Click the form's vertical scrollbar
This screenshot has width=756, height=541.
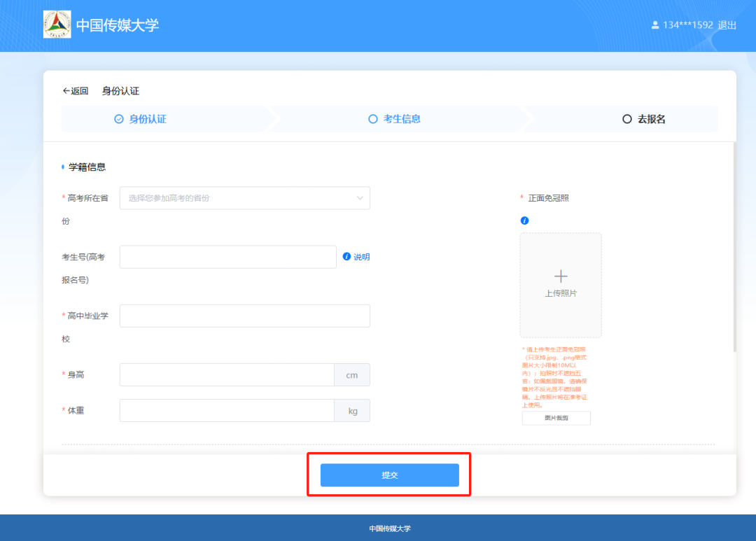click(734, 245)
